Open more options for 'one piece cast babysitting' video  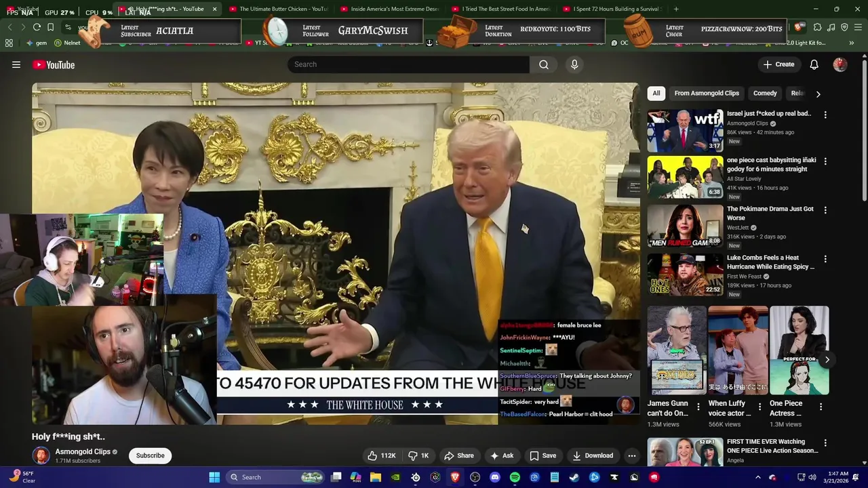[x=825, y=161]
